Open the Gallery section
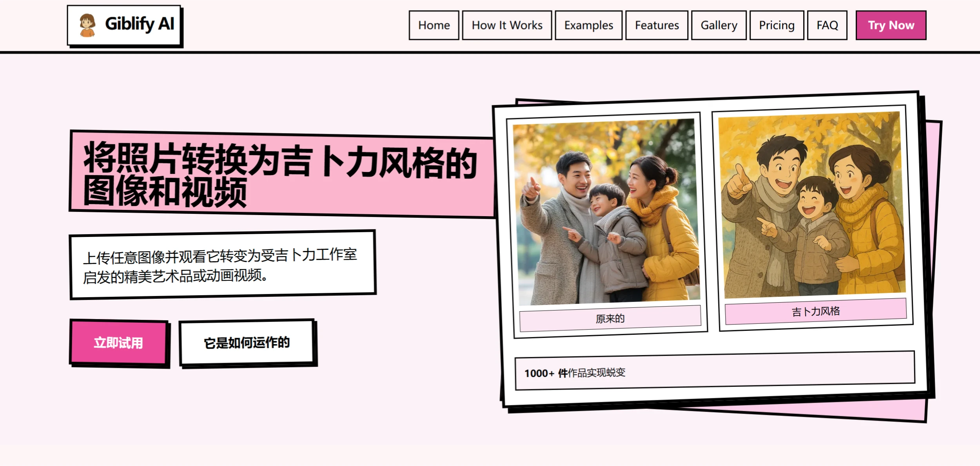Viewport: 980px width, 466px height. coord(718,25)
